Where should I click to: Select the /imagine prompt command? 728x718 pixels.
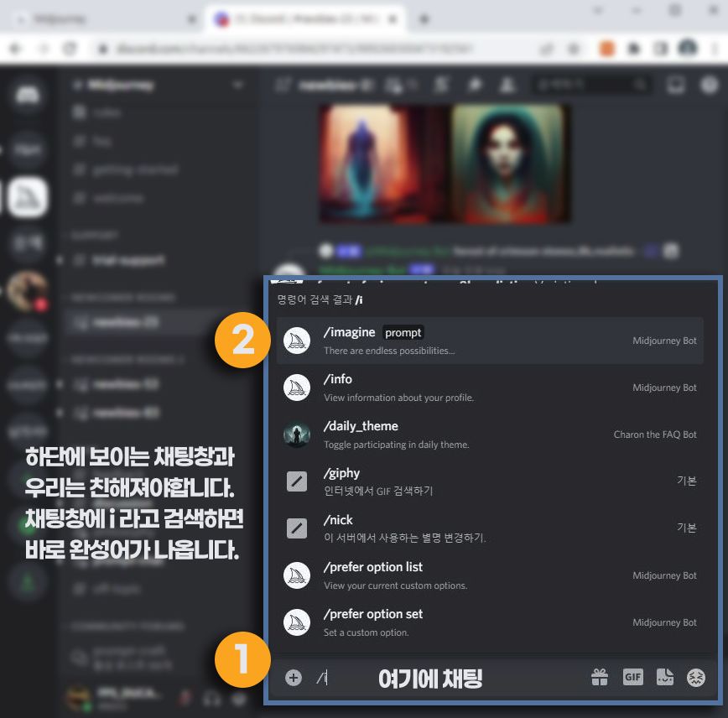coord(489,341)
